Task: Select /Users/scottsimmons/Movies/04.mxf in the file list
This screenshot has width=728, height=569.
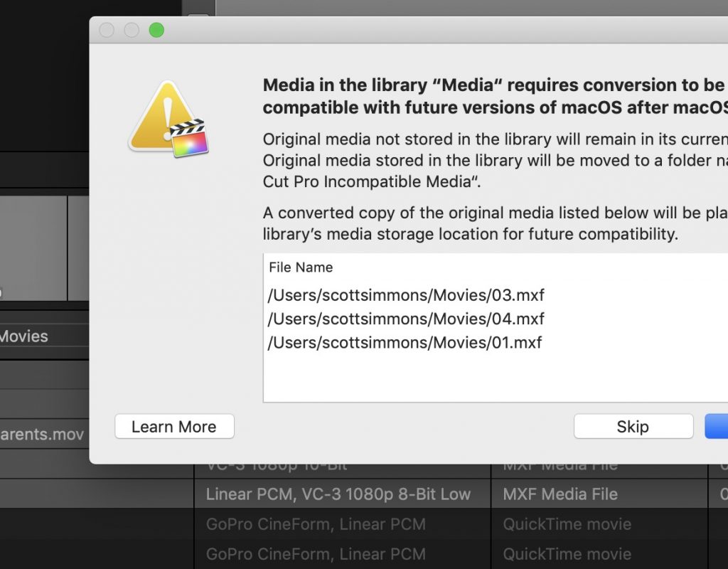Action: [406, 319]
